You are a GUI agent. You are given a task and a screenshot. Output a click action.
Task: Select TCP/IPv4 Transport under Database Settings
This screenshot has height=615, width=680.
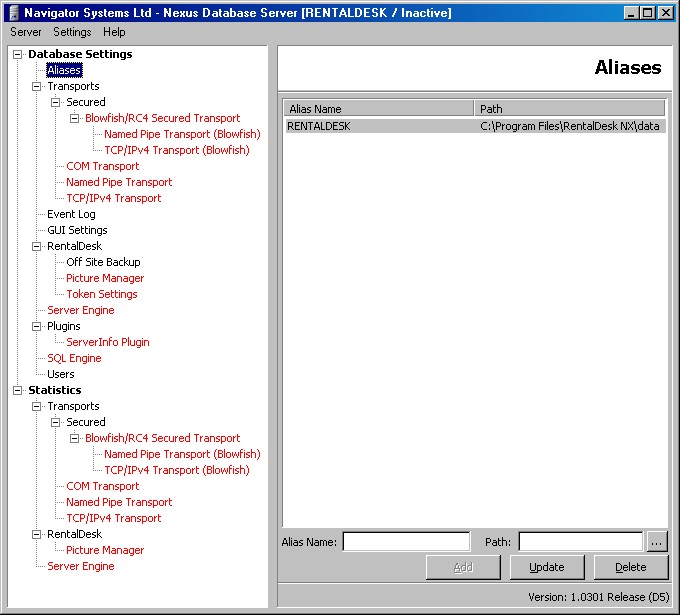(114, 199)
